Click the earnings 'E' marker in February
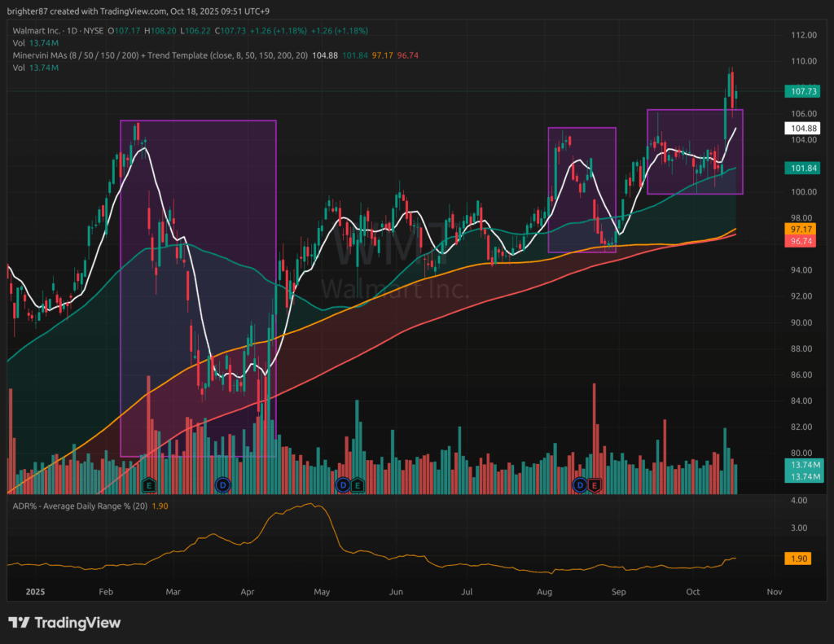Viewport: 834px width, 644px height. (x=148, y=485)
